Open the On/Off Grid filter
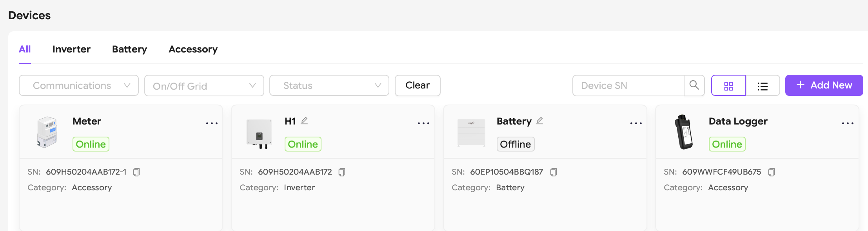This screenshot has width=868, height=231. pos(204,86)
